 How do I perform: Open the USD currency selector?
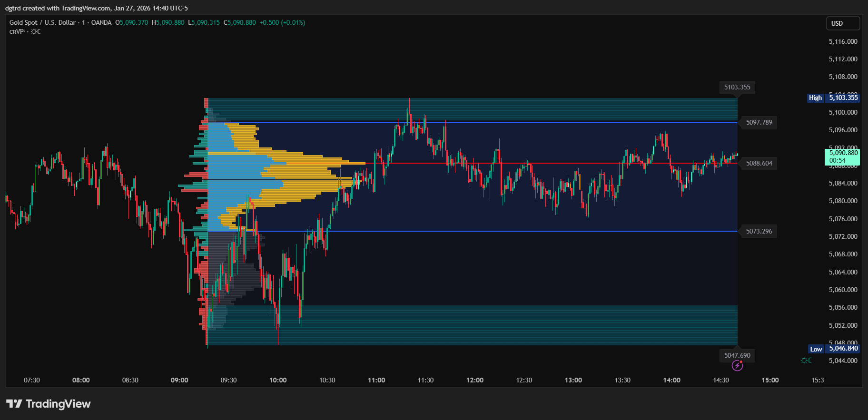[x=843, y=23]
